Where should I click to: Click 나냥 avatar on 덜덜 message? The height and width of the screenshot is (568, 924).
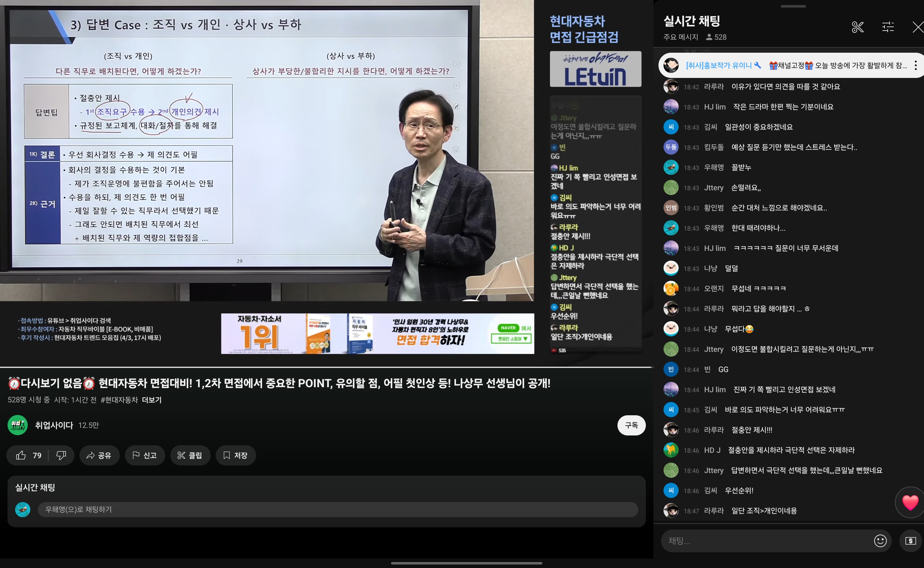click(671, 268)
